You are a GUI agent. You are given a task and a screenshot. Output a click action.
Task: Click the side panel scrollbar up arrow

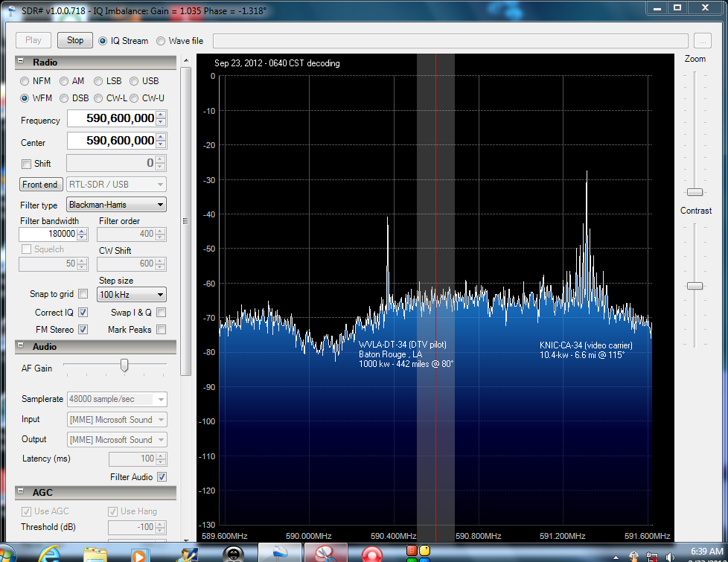pyautogui.click(x=185, y=61)
